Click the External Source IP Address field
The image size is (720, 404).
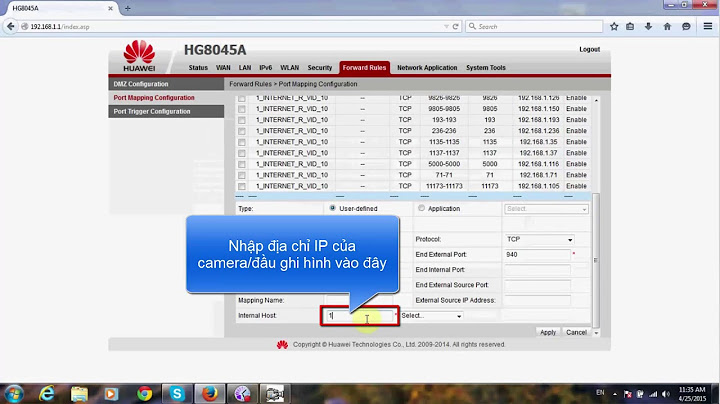(537, 300)
